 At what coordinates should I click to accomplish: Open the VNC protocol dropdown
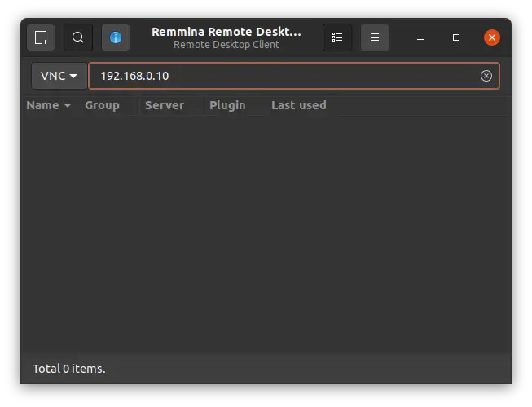click(59, 76)
